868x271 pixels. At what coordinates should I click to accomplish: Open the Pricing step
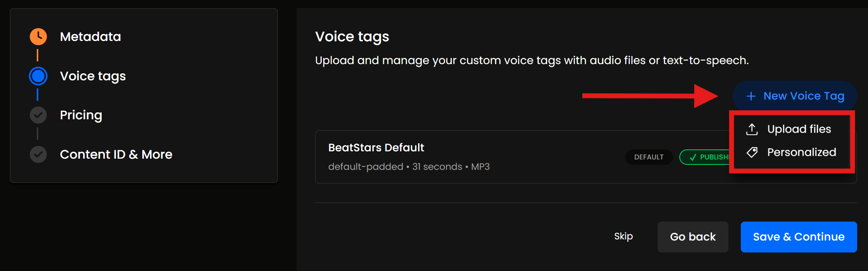[x=81, y=115]
